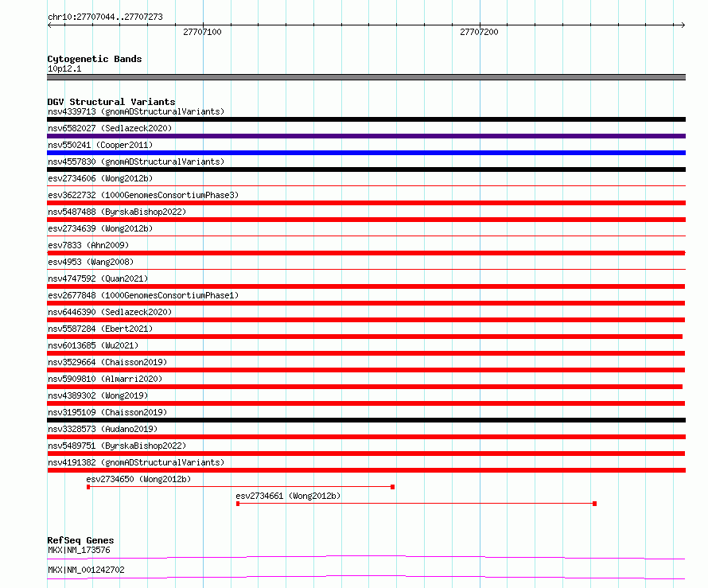Click the 27707200 ruler position label
This screenshot has height=588, width=708.
click(479, 32)
